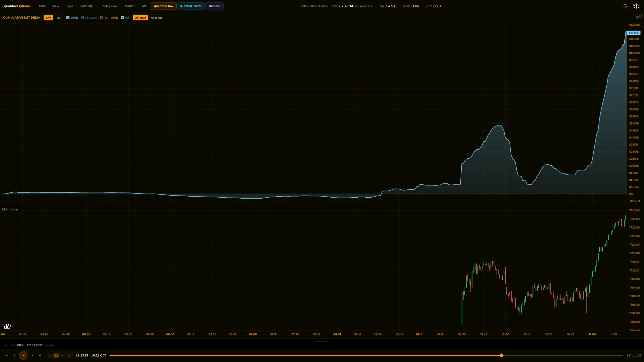This screenshot has height=362, width=644.
Task: Uncheck the 0DTE checkbox
Action: coord(68,18)
